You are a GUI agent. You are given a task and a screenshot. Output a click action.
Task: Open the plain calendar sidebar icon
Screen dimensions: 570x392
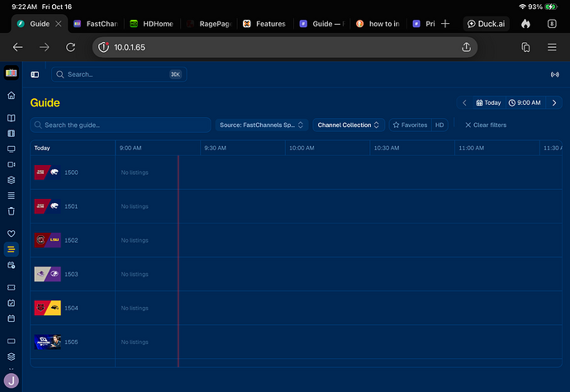tap(12, 319)
